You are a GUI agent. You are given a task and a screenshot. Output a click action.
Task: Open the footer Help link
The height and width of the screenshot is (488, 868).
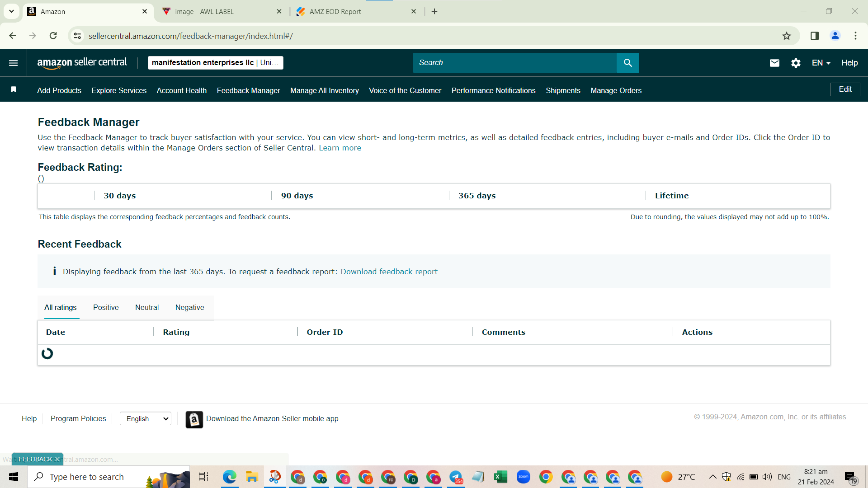click(29, 419)
